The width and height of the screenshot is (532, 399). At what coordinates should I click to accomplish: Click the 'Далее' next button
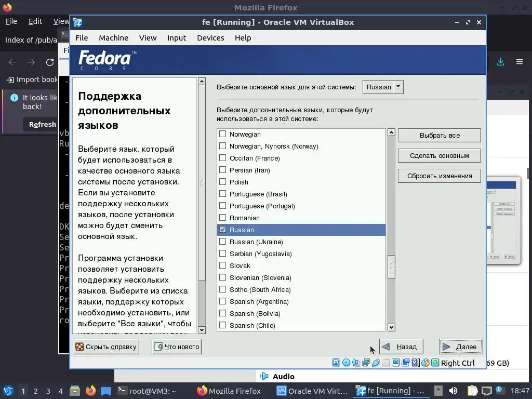click(x=461, y=347)
